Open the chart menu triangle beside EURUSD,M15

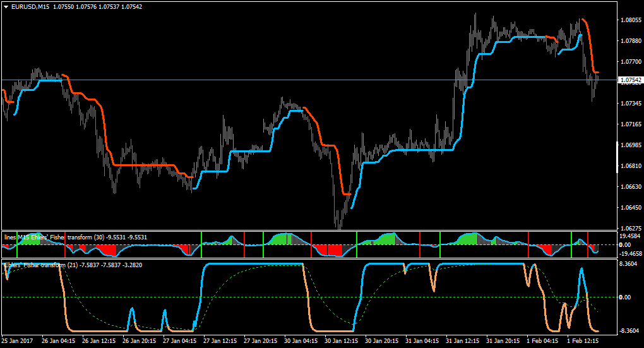[6, 6]
